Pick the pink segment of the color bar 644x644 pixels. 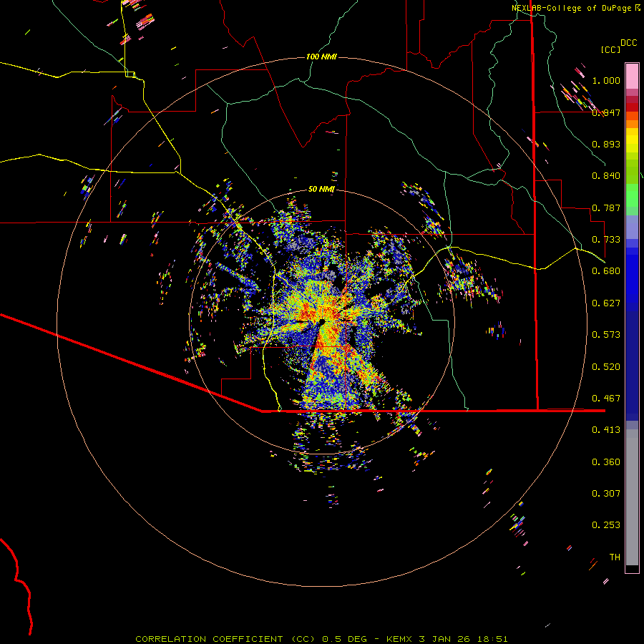[632, 76]
